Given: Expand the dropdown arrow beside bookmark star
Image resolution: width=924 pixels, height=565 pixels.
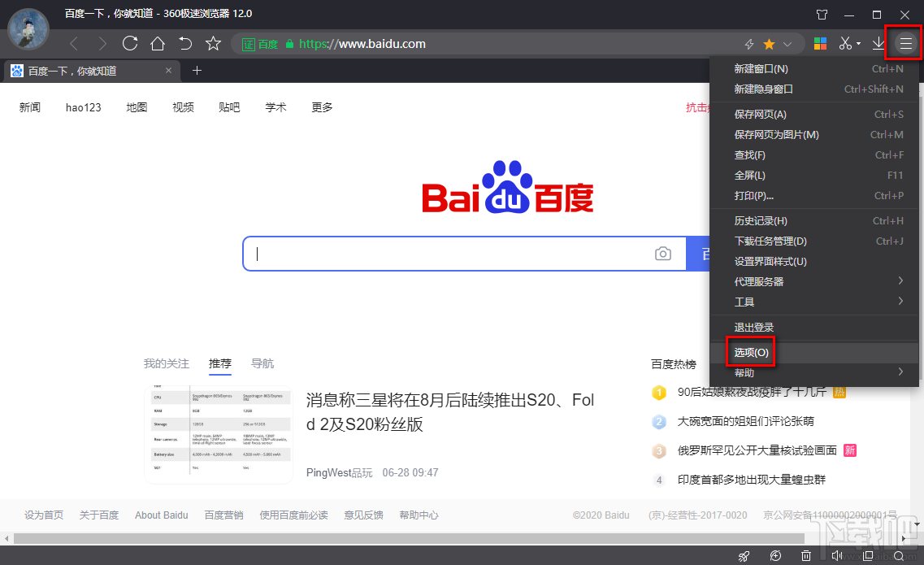Looking at the screenshot, I should point(787,44).
